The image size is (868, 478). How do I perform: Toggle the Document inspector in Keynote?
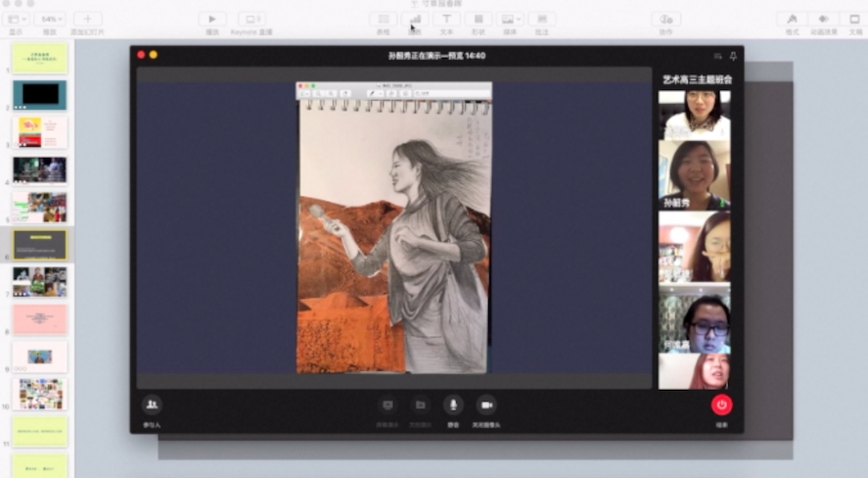[855, 19]
